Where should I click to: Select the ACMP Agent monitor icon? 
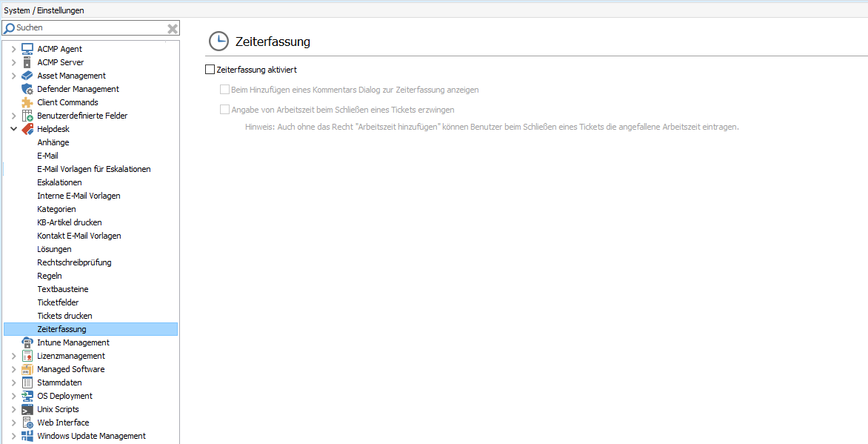(27, 48)
